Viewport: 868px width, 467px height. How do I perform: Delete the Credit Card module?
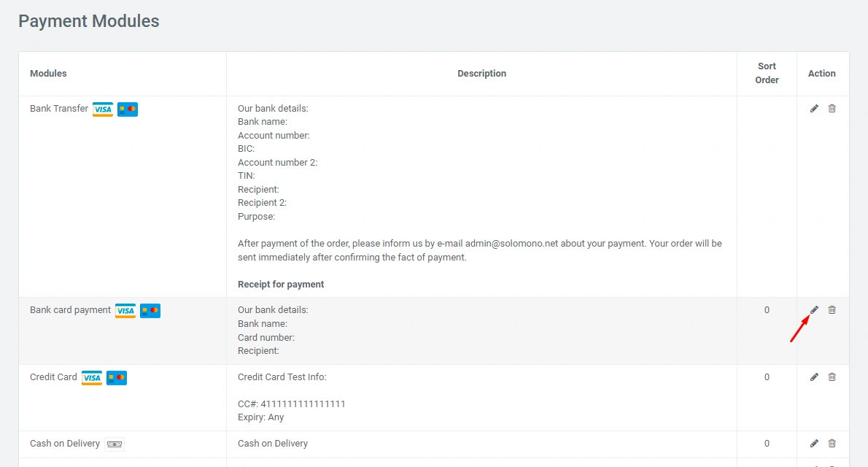pyautogui.click(x=832, y=377)
